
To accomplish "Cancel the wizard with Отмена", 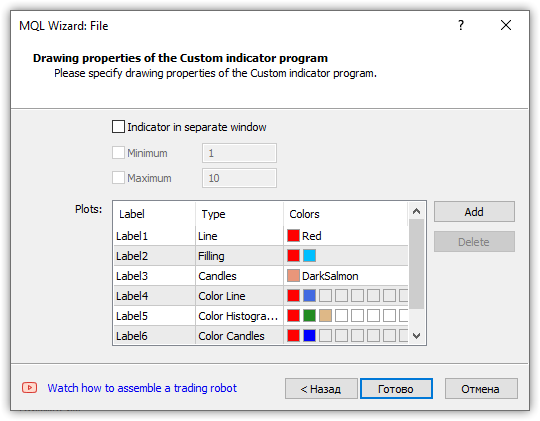I will tap(481, 389).
